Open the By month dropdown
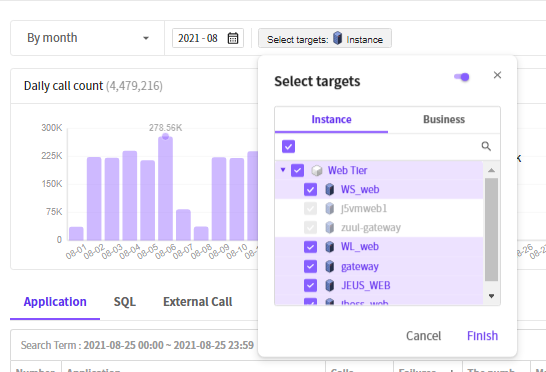This screenshot has height=372, width=546. tap(87, 38)
